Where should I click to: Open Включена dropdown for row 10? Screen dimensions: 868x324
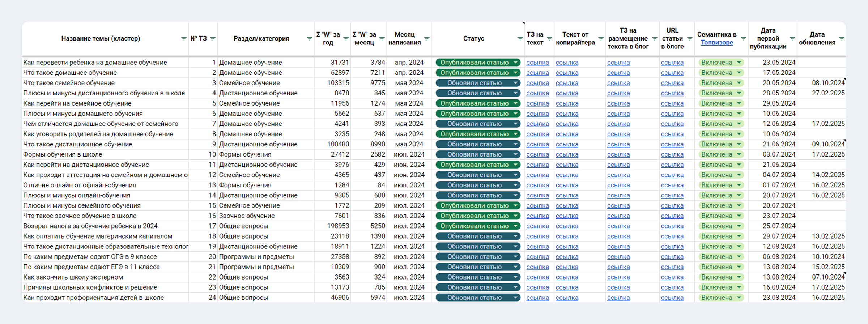pyautogui.click(x=739, y=154)
